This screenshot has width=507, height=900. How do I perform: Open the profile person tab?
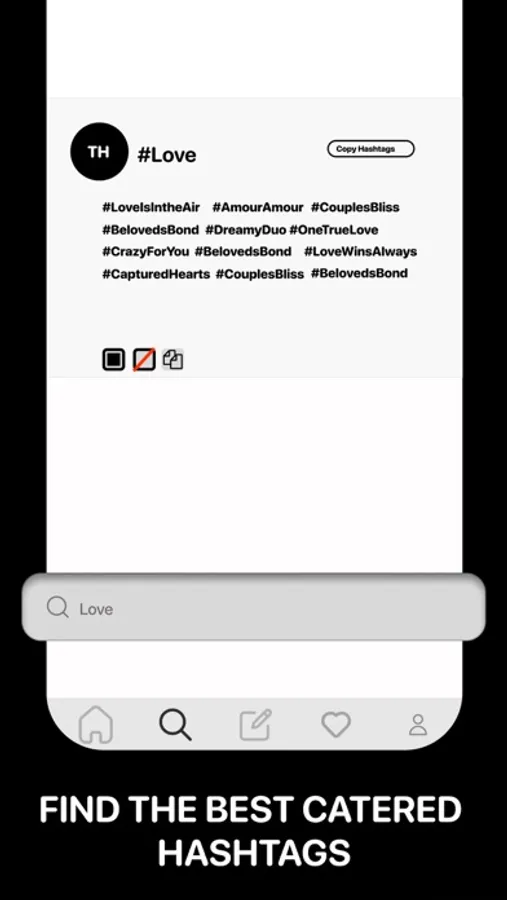pos(417,725)
